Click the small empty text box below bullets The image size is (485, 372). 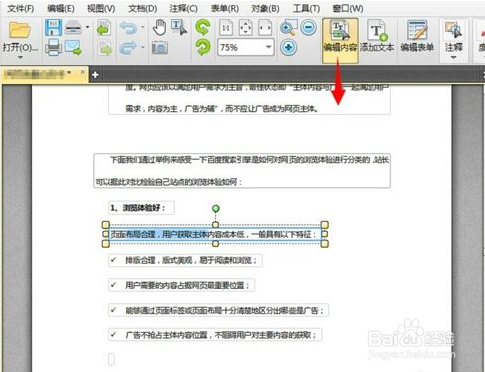[x=112, y=360]
